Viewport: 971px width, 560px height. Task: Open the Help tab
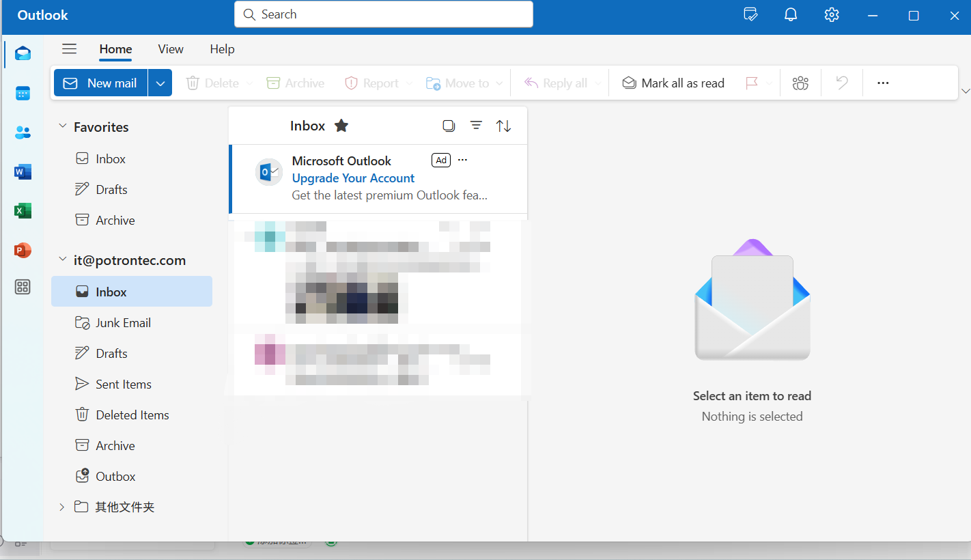(x=222, y=49)
